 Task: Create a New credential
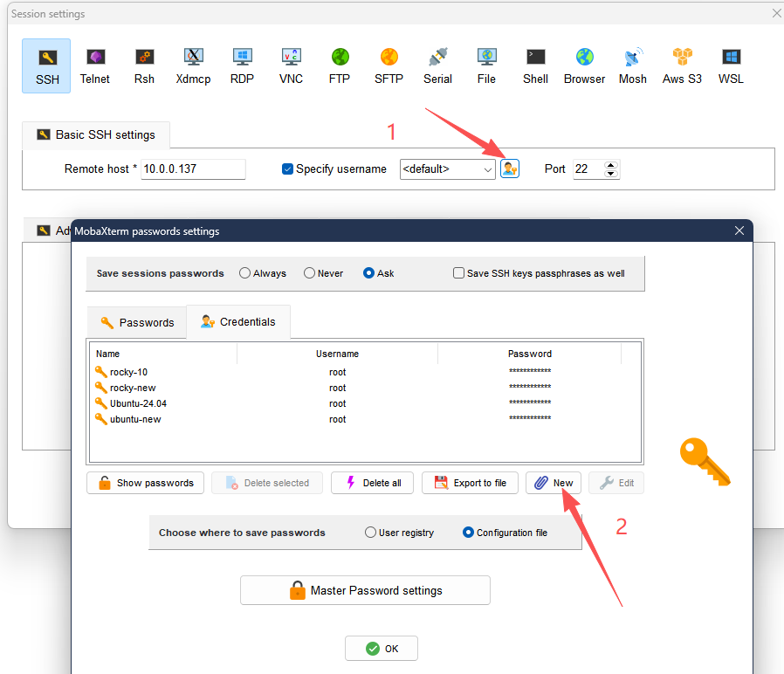click(554, 483)
